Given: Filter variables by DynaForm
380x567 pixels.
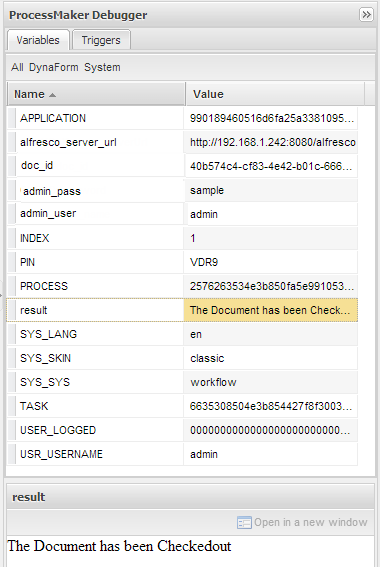Looking at the screenshot, I should point(54,67).
